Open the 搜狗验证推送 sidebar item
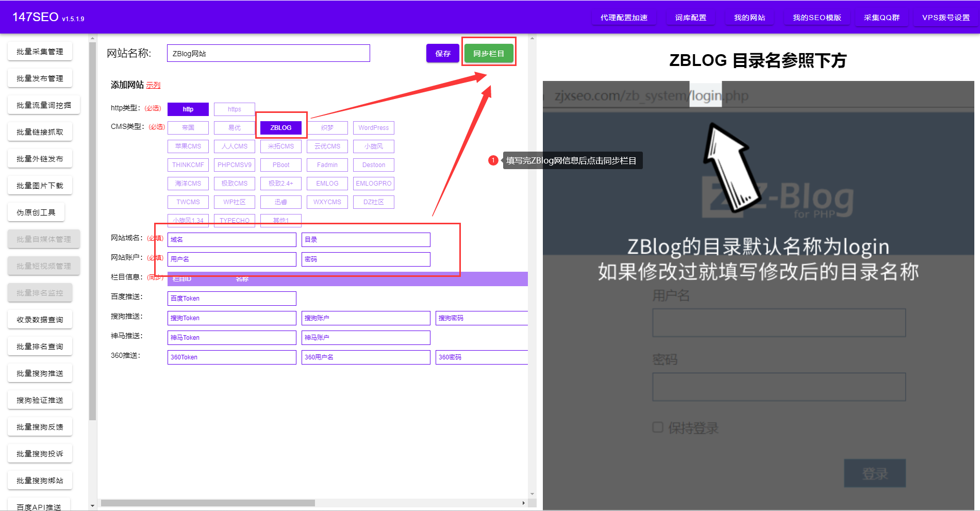This screenshot has width=980, height=511. [x=40, y=400]
